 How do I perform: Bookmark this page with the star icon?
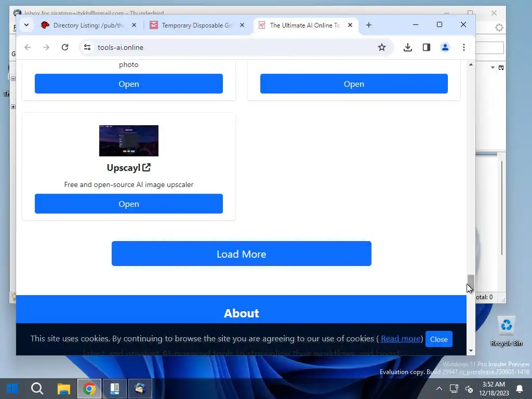(x=382, y=47)
